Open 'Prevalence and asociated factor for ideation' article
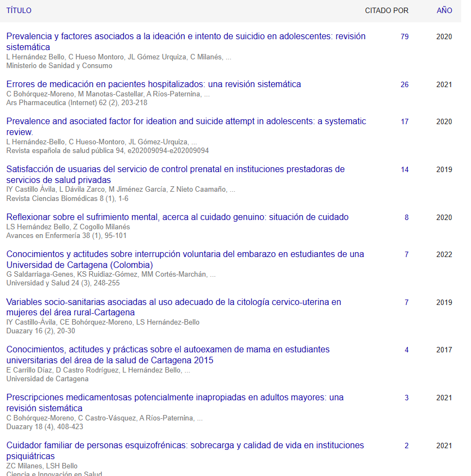471x476 pixels. click(185, 121)
